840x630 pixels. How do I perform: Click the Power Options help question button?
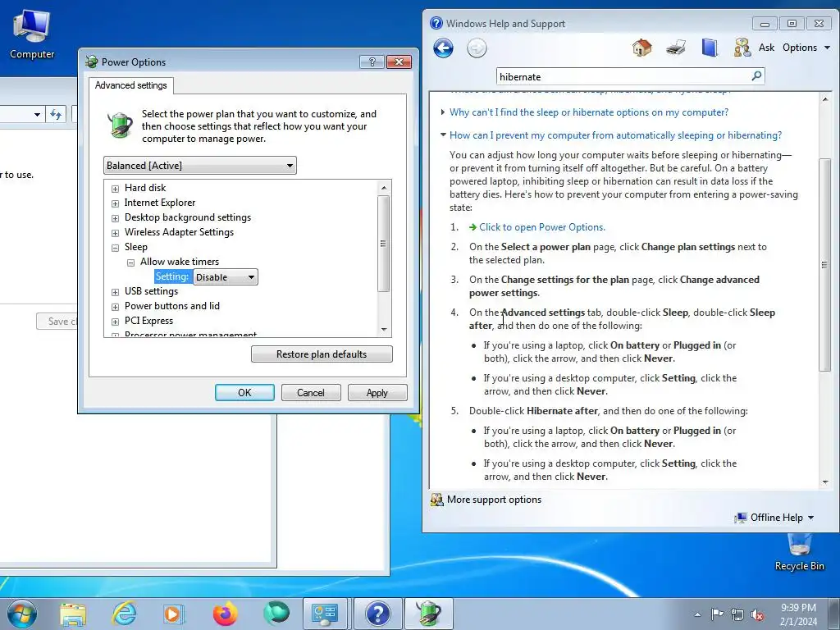click(x=372, y=62)
